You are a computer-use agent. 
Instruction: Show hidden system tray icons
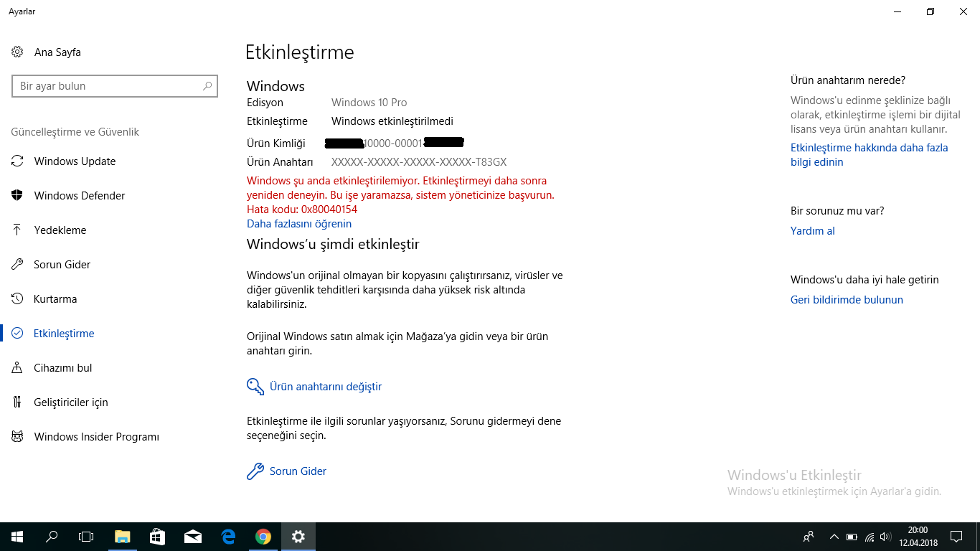click(x=834, y=537)
